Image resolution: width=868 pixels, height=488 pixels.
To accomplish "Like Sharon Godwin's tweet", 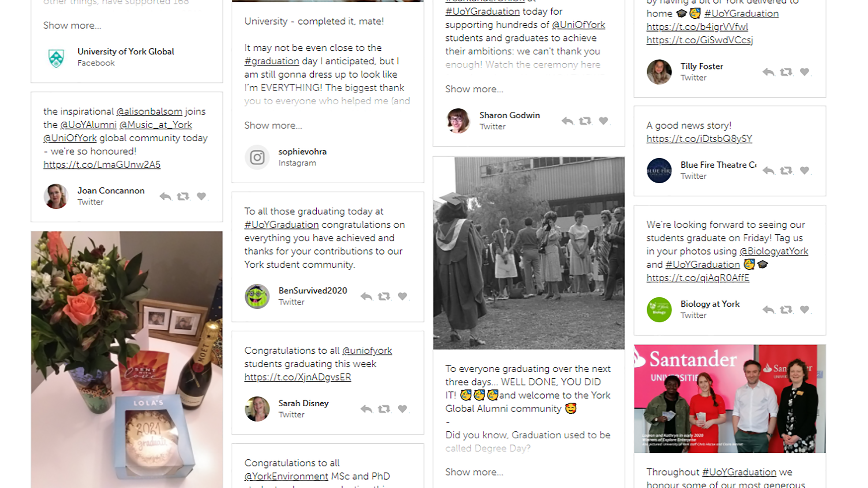I will pyautogui.click(x=603, y=121).
